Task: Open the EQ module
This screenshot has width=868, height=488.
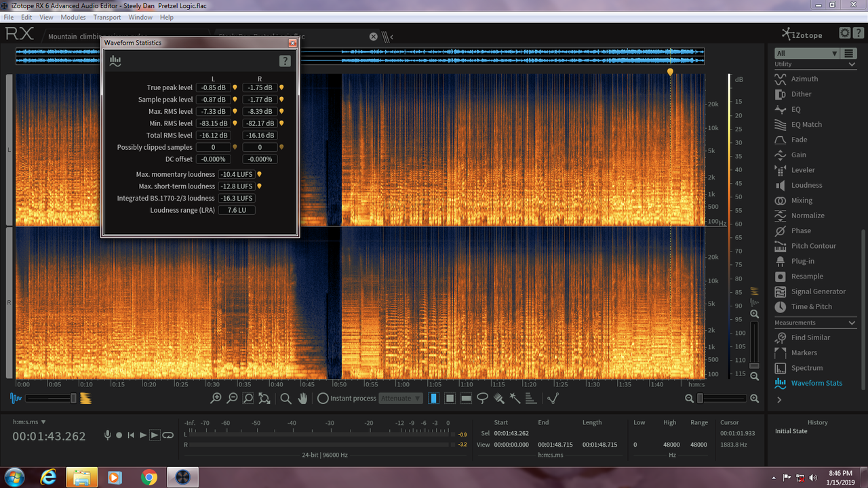Action: click(x=795, y=109)
